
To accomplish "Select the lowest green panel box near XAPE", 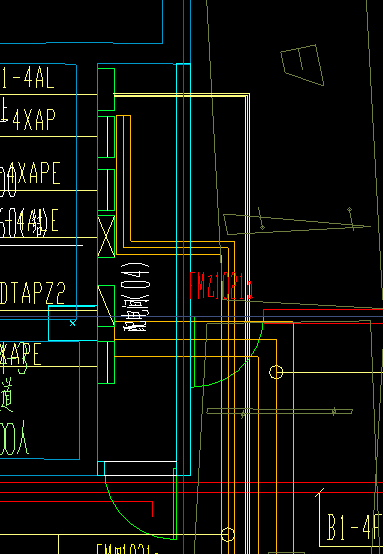I will click(106, 362).
